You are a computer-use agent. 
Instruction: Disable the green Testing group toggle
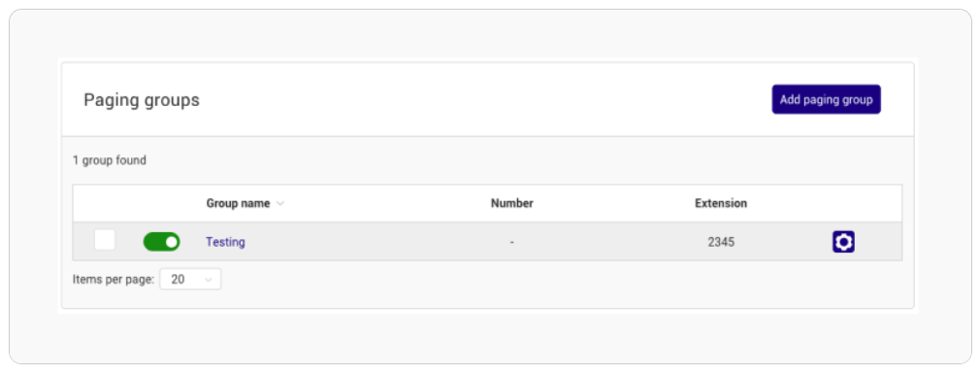pyautogui.click(x=161, y=242)
